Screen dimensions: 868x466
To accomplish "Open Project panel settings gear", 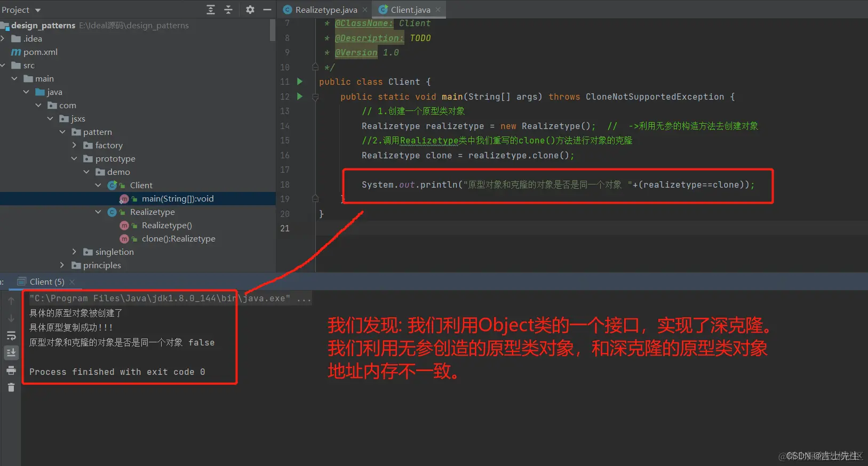I will pos(250,10).
